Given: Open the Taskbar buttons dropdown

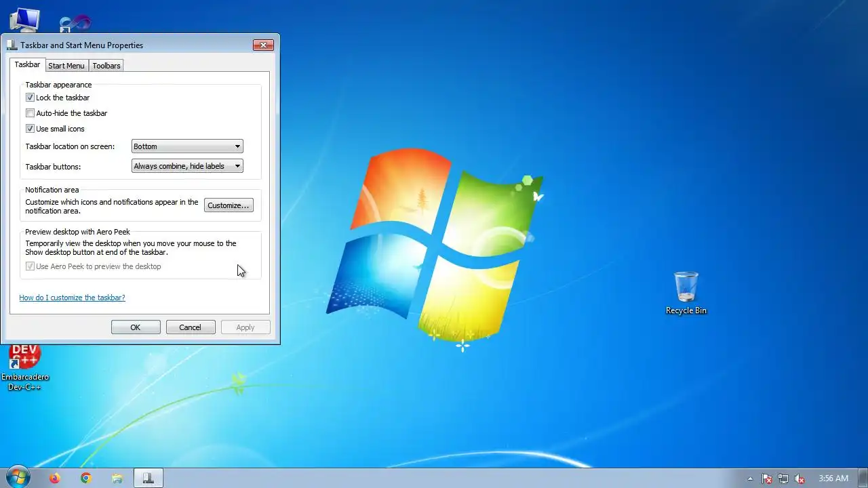Looking at the screenshot, I should 187,166.
